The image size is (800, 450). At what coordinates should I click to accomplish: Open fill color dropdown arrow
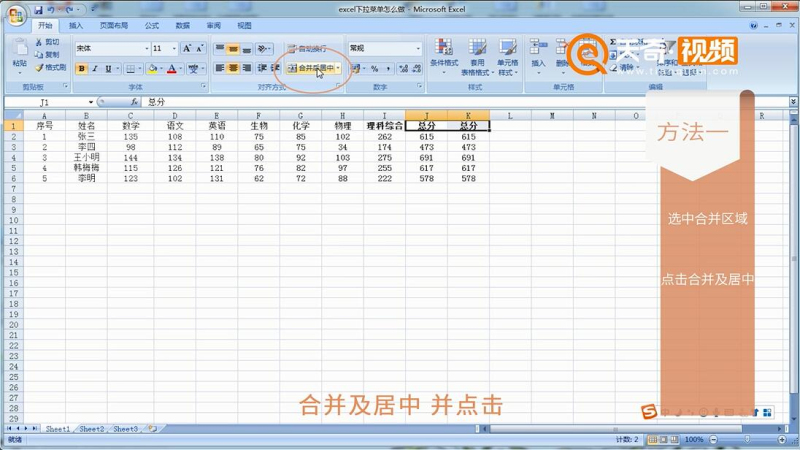click(x=161, y=68)
